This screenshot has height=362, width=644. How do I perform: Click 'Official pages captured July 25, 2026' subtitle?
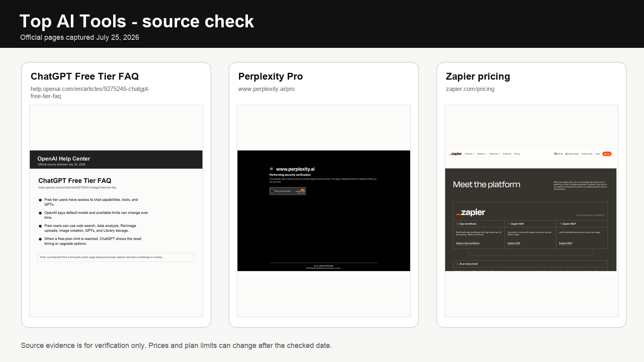coord(80,37)
